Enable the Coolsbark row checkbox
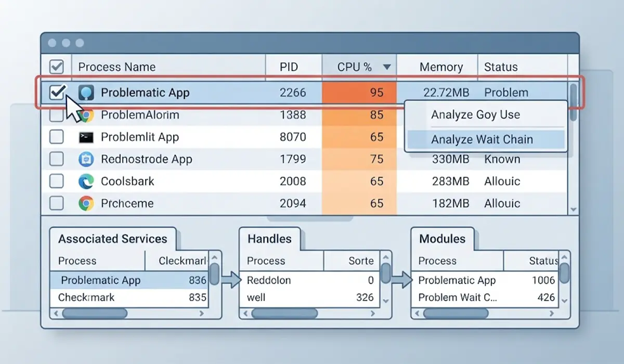Screen dimensions: 624x364 click(56, 181)
